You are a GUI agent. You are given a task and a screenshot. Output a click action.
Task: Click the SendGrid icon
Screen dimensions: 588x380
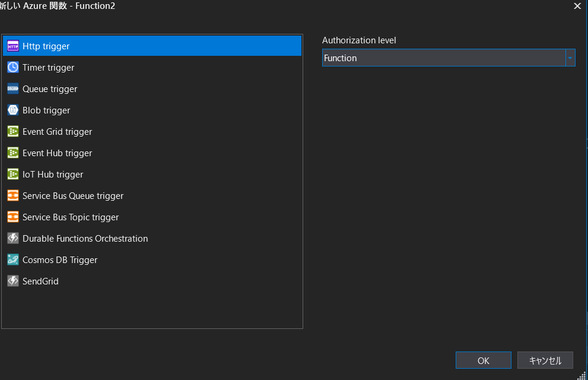click(12, 281)
